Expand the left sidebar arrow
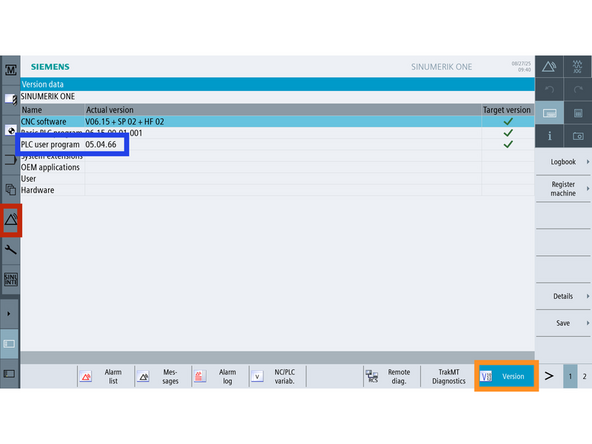The height and width of the screenshot is (444, 592). pyautogui.click(x=9, y=314)
